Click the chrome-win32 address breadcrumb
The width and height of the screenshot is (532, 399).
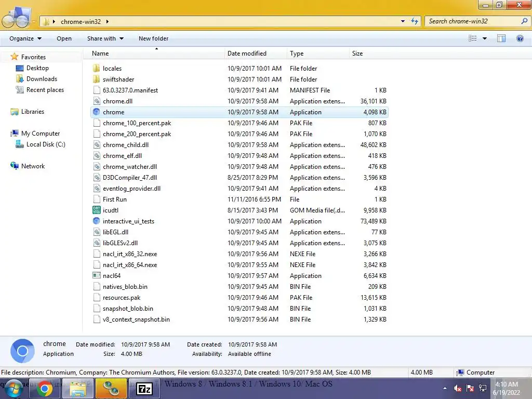pos(81,21)
